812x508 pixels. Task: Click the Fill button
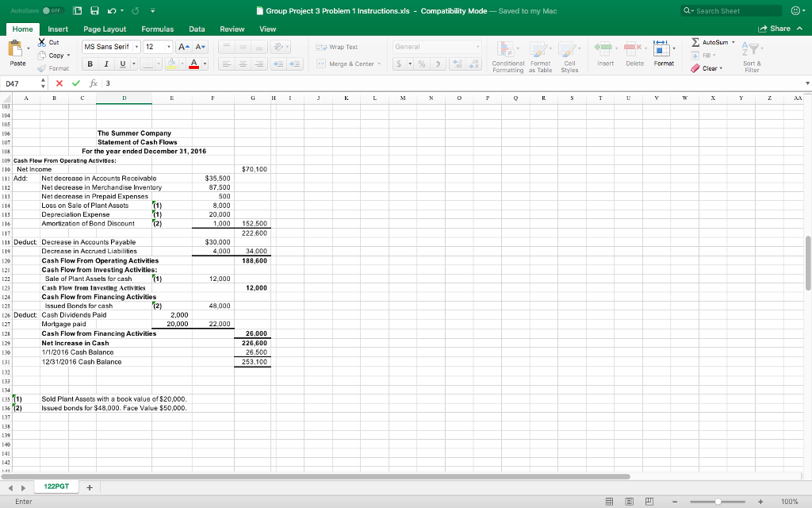703,55
